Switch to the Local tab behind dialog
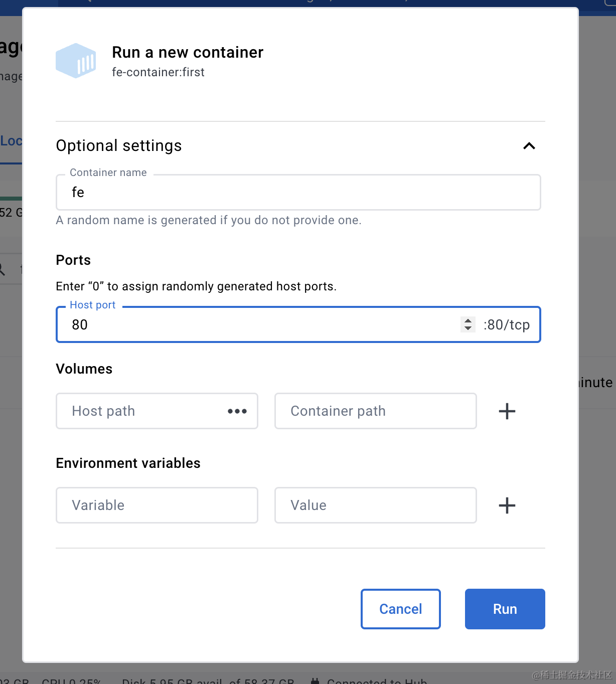The height and width of the screenshot is (684, 616). tap(11, 141)
